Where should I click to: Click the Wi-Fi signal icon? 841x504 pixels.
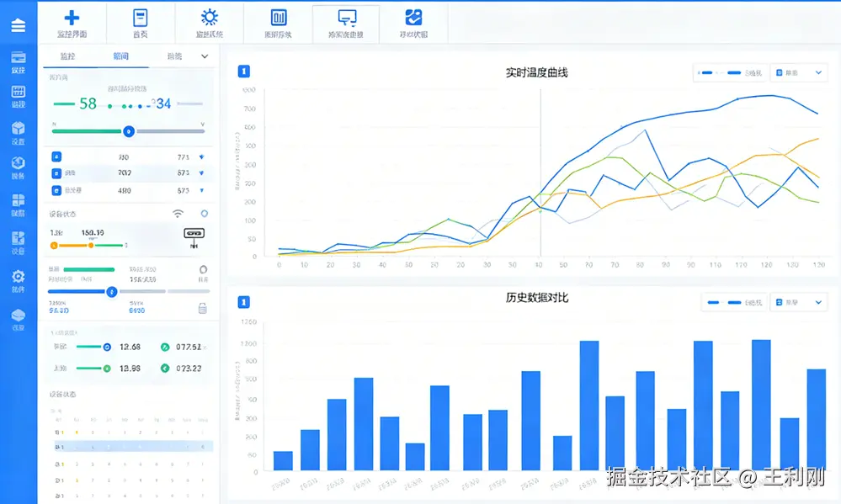coord(178,214)
